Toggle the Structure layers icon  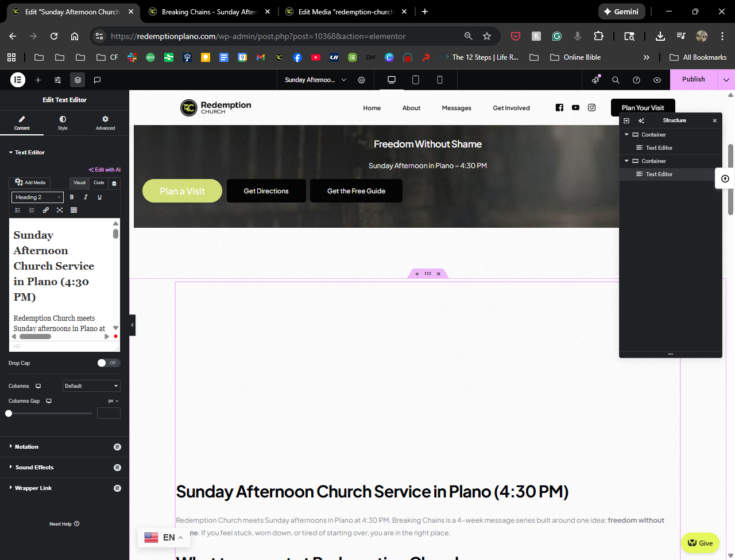78,80
